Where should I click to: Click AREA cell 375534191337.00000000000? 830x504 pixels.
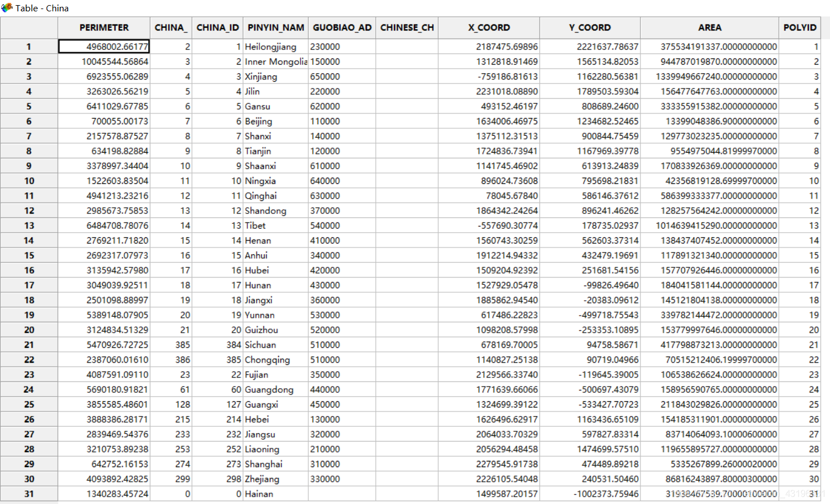710,47
